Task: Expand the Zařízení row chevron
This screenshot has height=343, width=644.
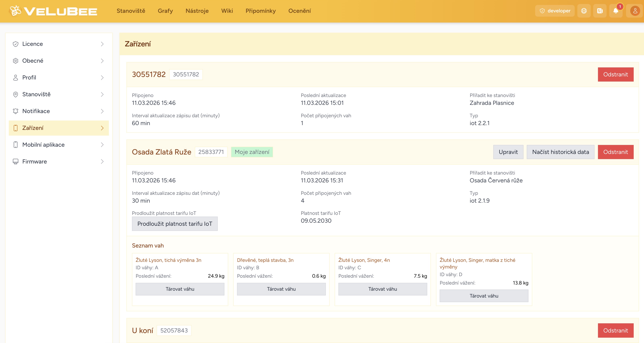Action: (102, 128)
